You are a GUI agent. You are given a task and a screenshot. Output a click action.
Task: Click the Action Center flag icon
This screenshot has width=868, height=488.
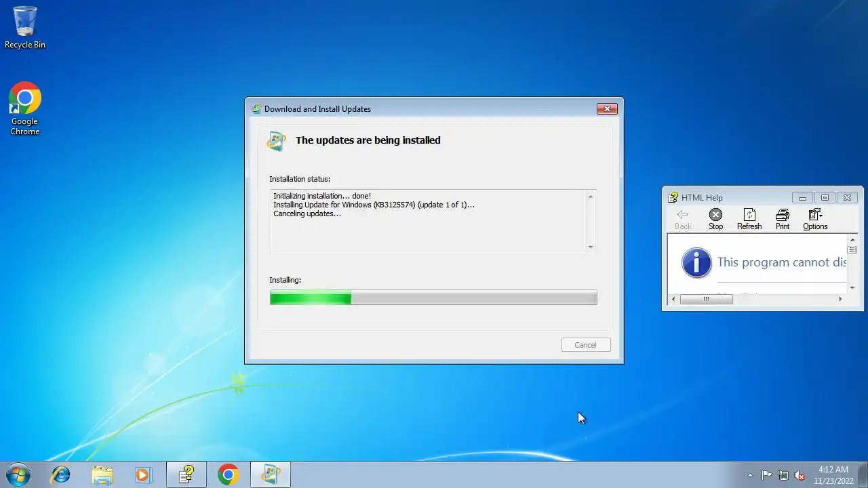point(767,475)
